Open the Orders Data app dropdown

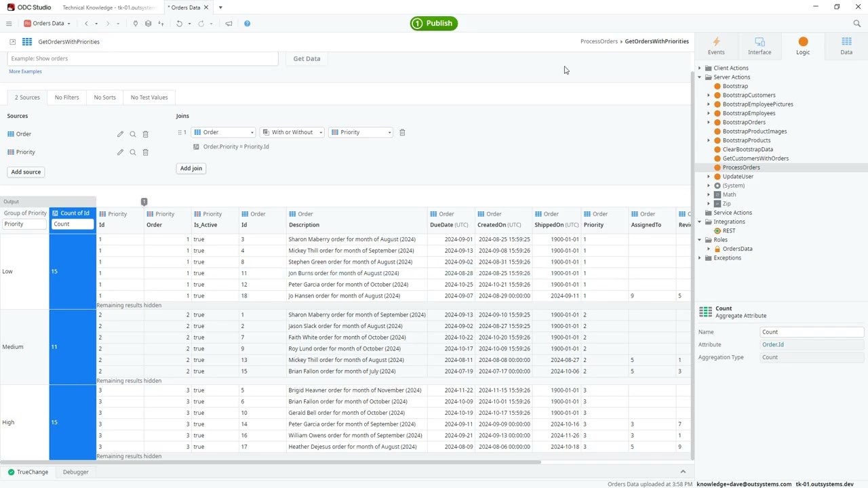tap(47, 24)
